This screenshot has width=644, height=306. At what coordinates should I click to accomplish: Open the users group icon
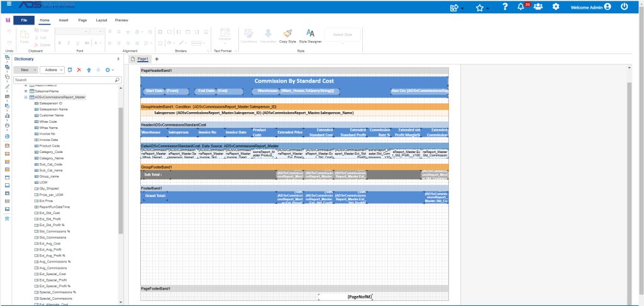[x=538, y=6]
